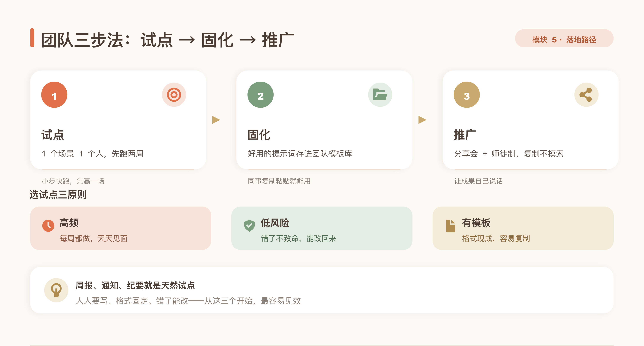The width and height of the screenshot is (644, 346).
Task: Click the arrow between 试点 and 固化 cards
Action: click(216, 120)
